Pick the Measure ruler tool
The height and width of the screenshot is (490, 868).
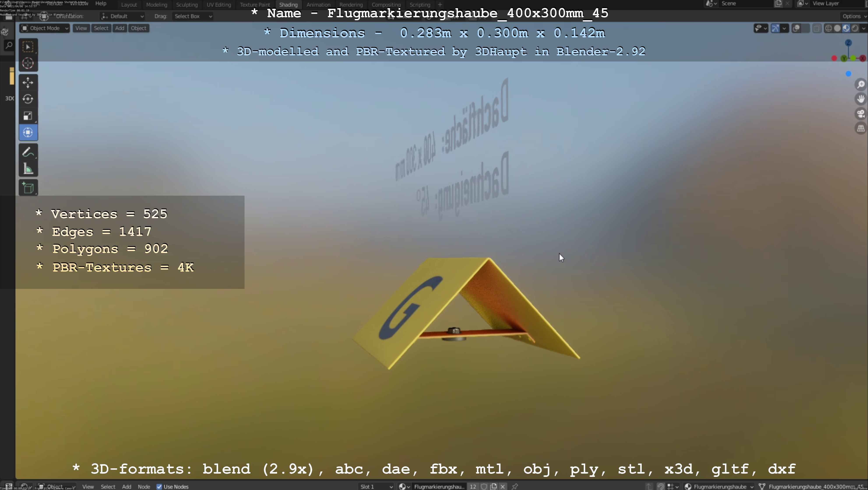click(x=28, y=169)
